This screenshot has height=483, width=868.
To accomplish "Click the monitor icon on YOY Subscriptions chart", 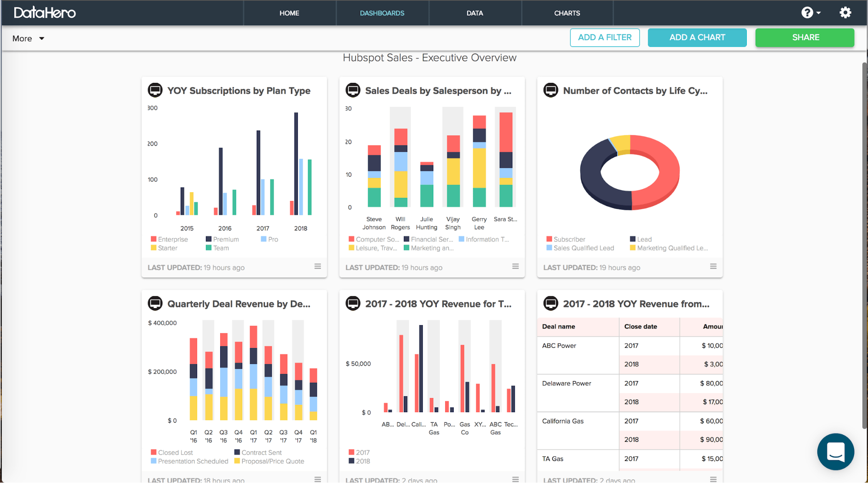I will pyautogui.click(x=155, y=90).
